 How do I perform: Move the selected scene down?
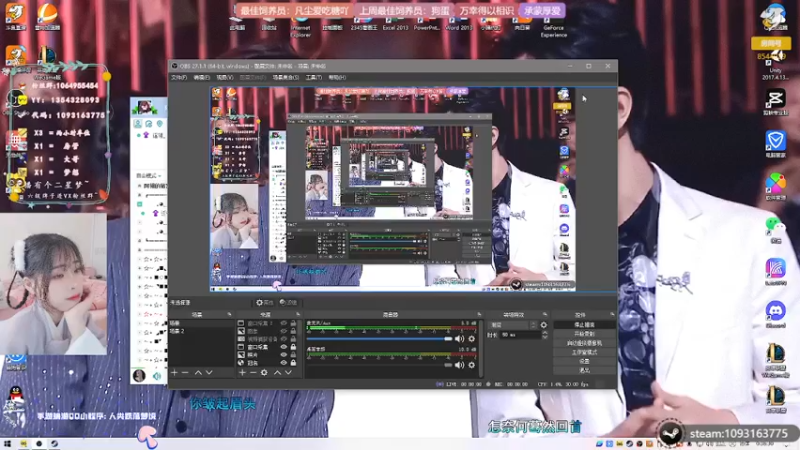coord(209,373)
